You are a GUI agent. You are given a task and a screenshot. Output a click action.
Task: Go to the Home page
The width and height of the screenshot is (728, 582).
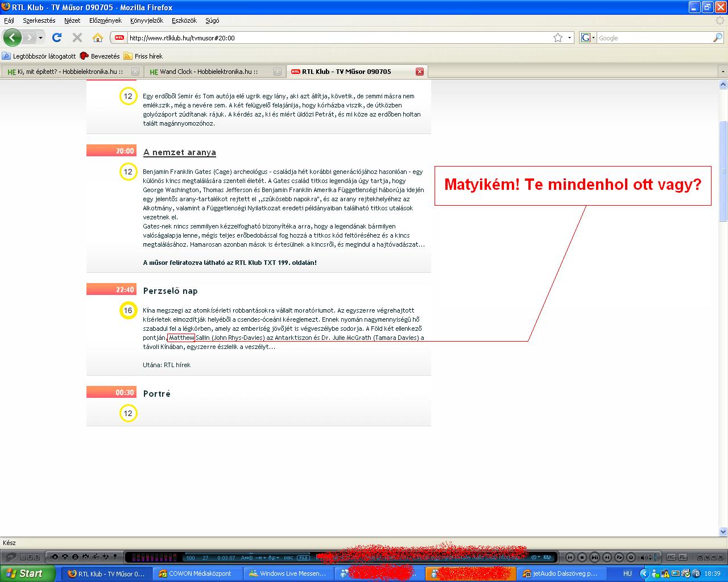pos(98,38)
